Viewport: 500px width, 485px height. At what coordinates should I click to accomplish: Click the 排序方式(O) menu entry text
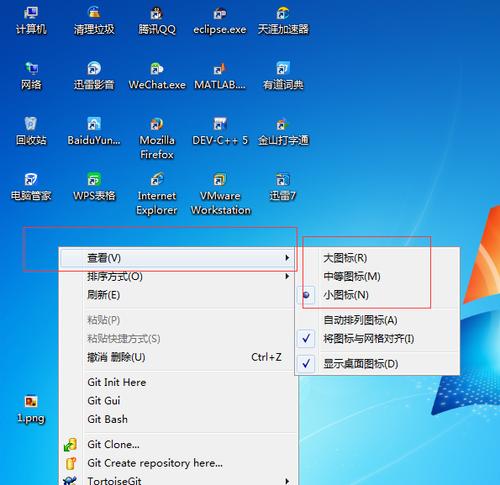point(115,276)
